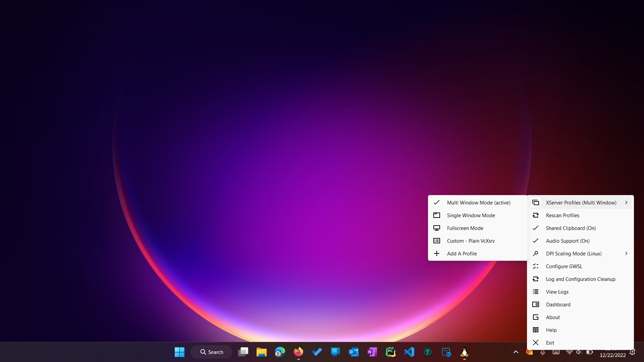This screenshot has height=362, width=644.
Task: Show hidden system tray icons chevron
Action: [516, 352]
